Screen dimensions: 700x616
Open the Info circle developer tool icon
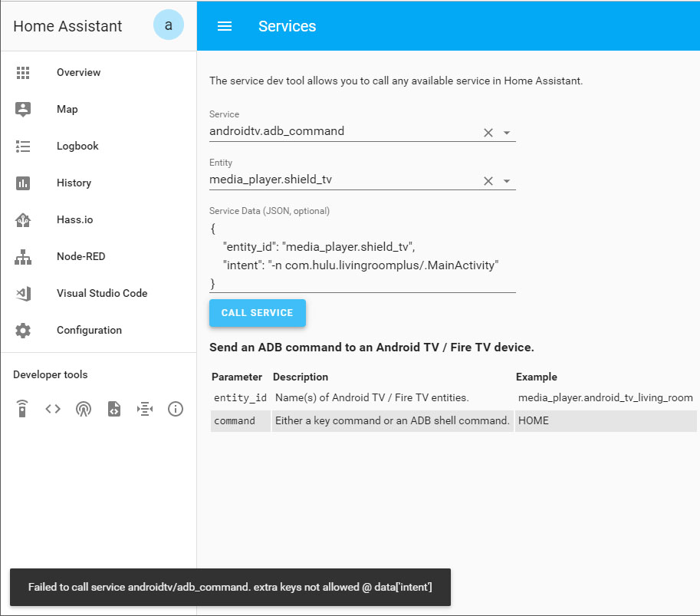coord(176,409)
